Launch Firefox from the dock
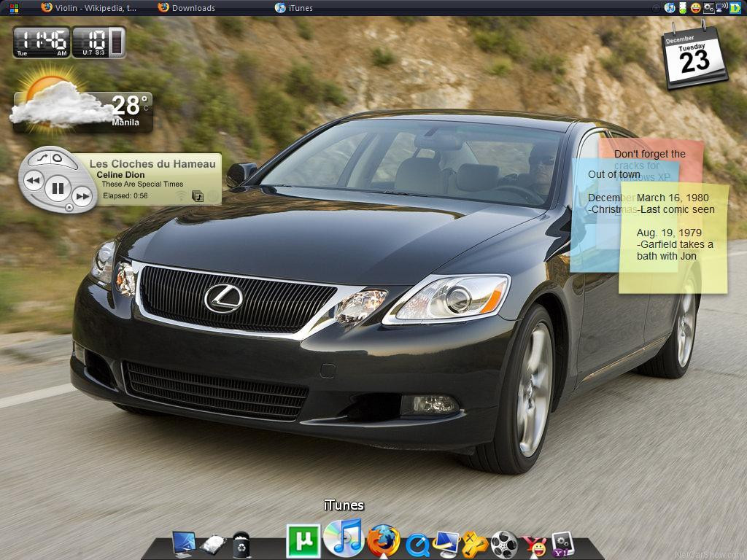This screenshot has height=560, width=747. (384, 540)
